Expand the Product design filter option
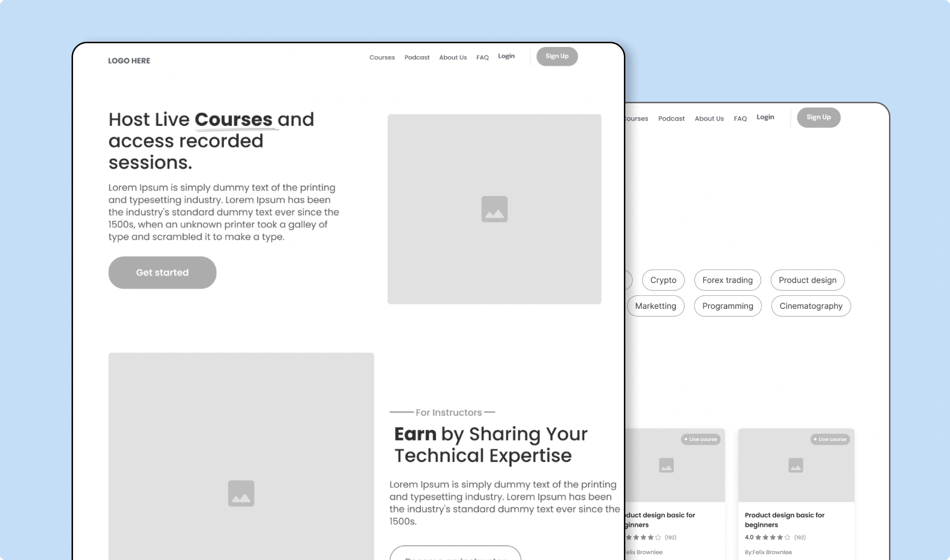 (x=807, y=280)
